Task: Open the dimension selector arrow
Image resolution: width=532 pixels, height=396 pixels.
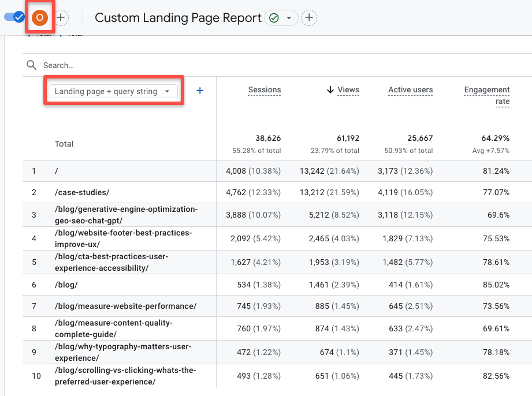Action: click(x=167, y=91)
